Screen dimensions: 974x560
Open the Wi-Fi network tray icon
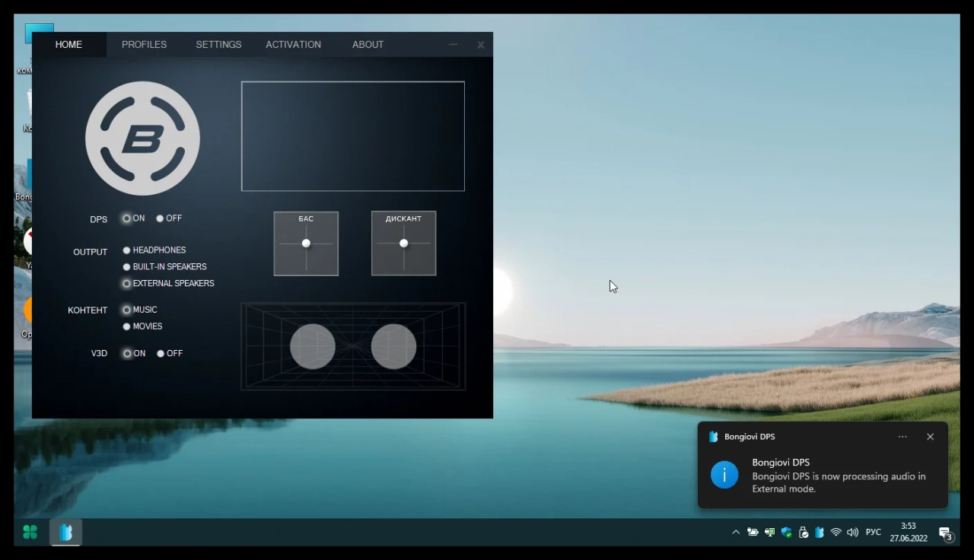(836, 533)
